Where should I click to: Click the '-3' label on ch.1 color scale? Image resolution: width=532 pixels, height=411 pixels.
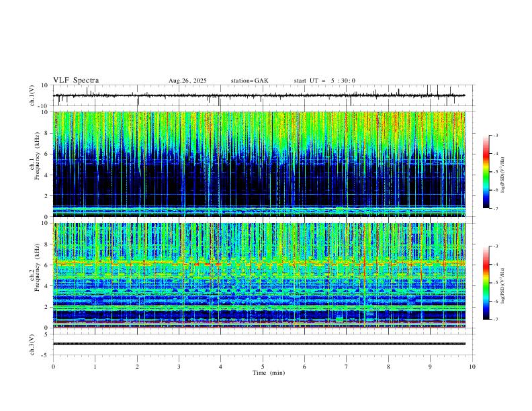496,135
